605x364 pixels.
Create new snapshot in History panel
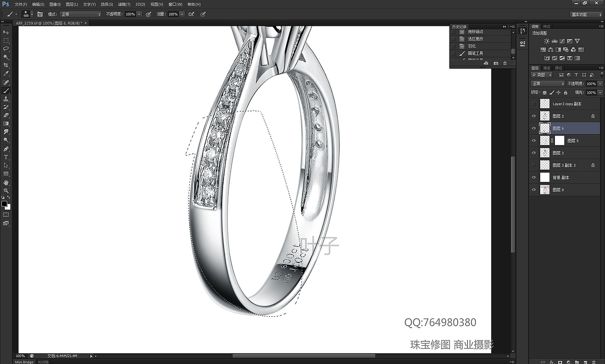click(496, 63)
